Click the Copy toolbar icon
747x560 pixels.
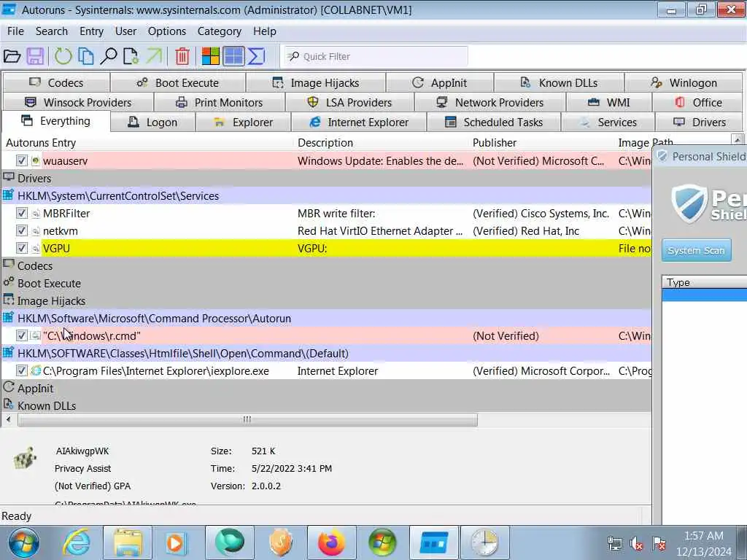pos(86,56)
